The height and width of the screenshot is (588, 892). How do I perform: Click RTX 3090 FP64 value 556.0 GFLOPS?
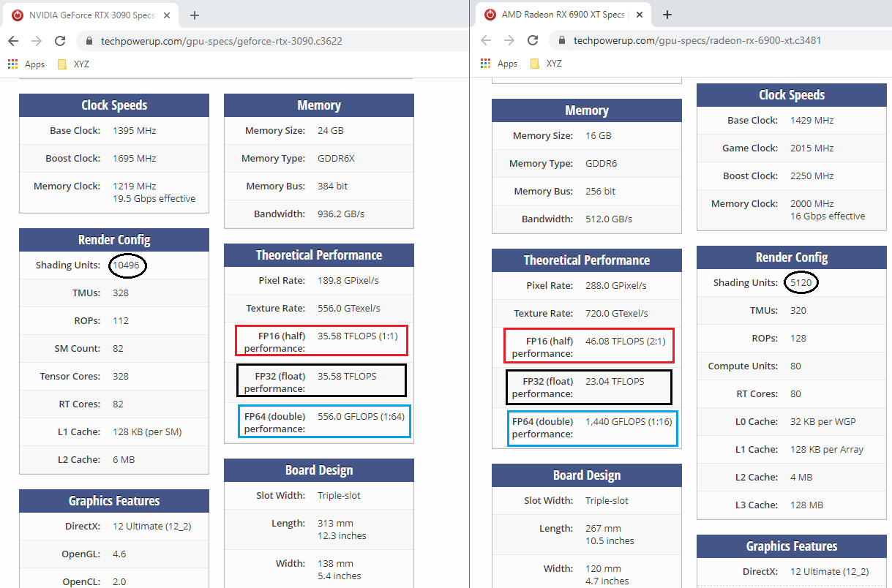(361, 416)
